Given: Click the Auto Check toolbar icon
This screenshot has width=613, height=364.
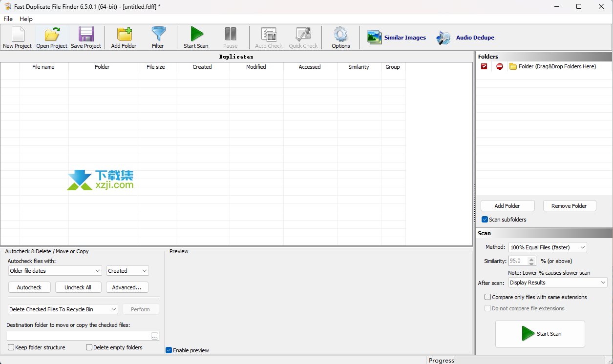Looking at the screenshot, I should [x=269, y=35].
